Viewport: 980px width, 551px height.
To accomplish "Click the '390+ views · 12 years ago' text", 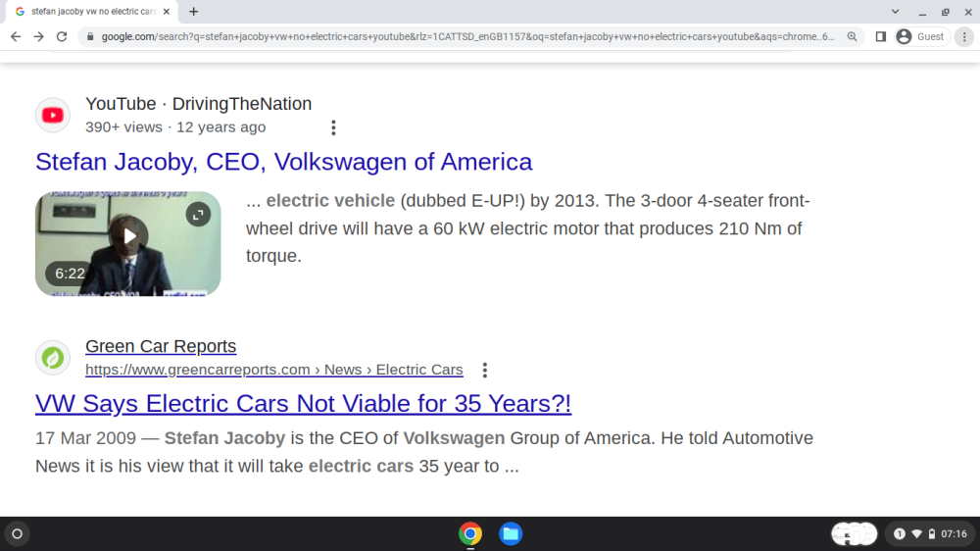I will click(x=175, y=126).
